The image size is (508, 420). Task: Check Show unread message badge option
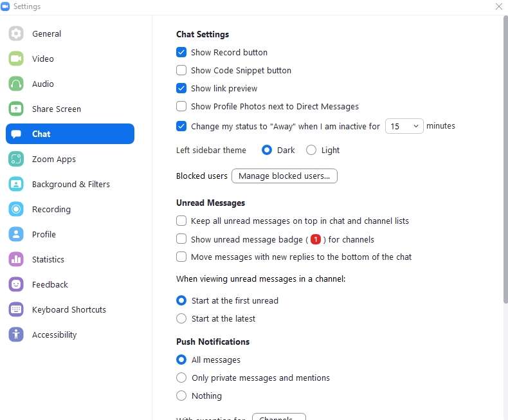tap(181, 239)
